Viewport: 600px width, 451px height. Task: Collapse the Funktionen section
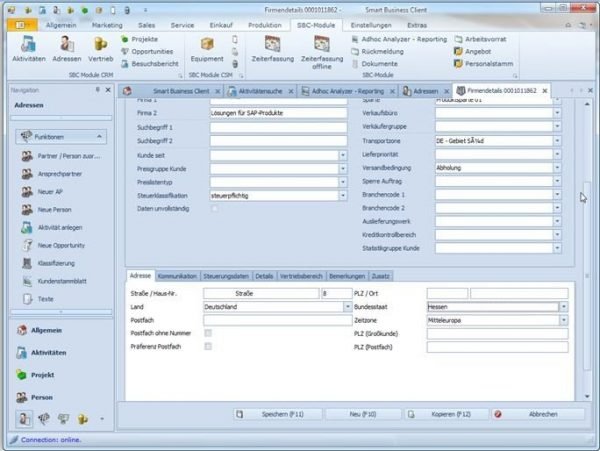[99, 137]
